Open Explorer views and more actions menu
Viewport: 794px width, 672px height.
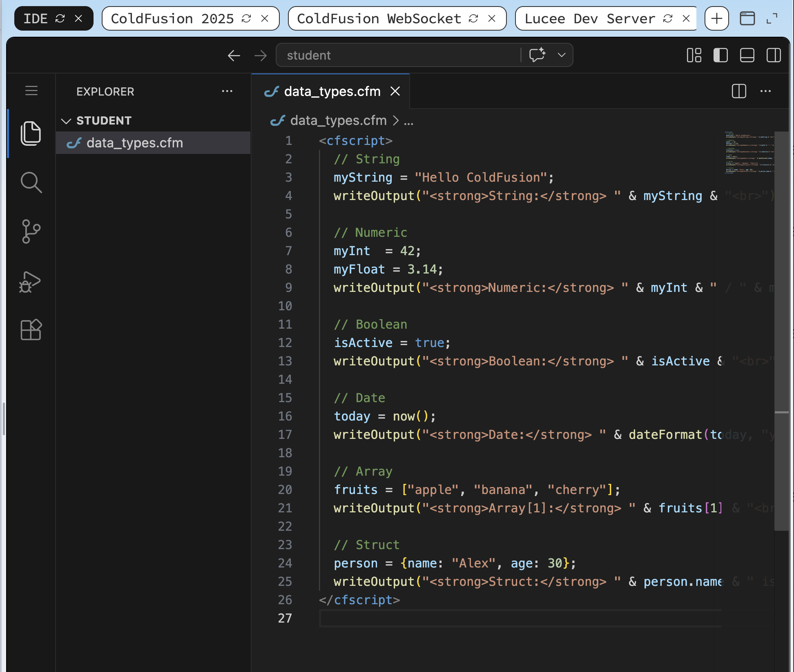click(227, 91)
